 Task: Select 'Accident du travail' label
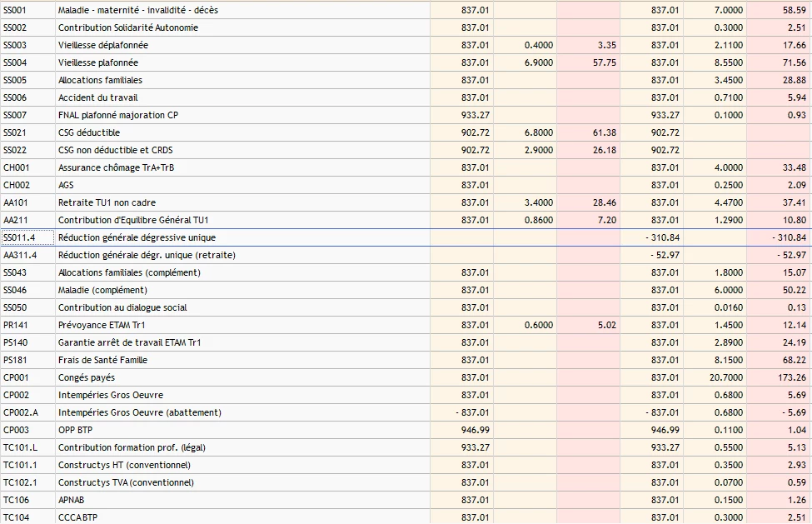pyautogui.click(x=98, y=97)
